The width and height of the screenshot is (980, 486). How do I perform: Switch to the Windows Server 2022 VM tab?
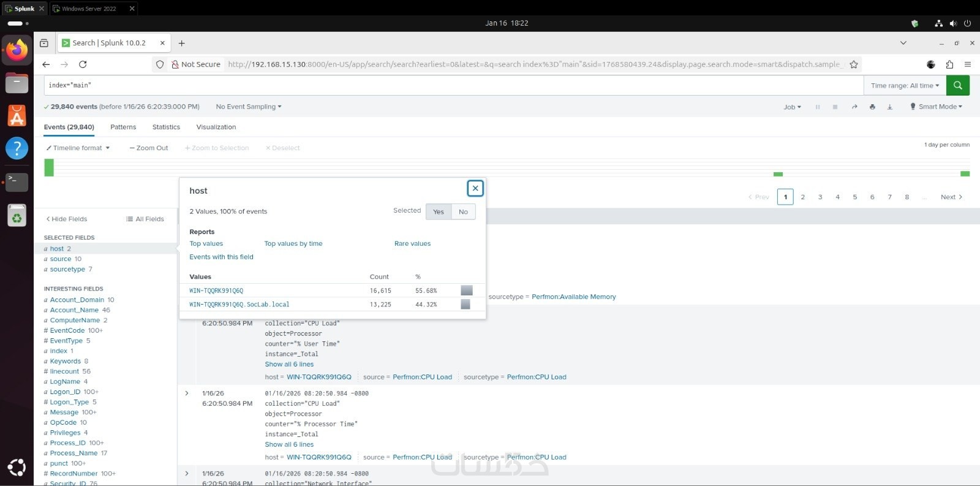[93, 9]
